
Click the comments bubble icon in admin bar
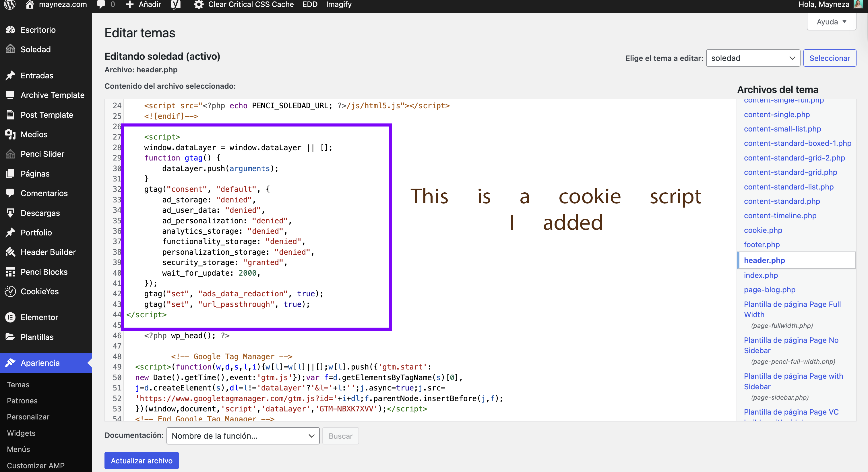(x=101, y=5)
